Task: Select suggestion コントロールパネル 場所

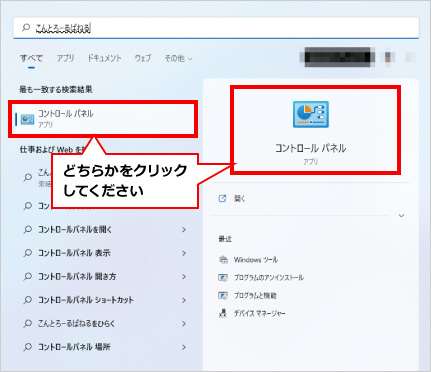Action: click(74, 347)
